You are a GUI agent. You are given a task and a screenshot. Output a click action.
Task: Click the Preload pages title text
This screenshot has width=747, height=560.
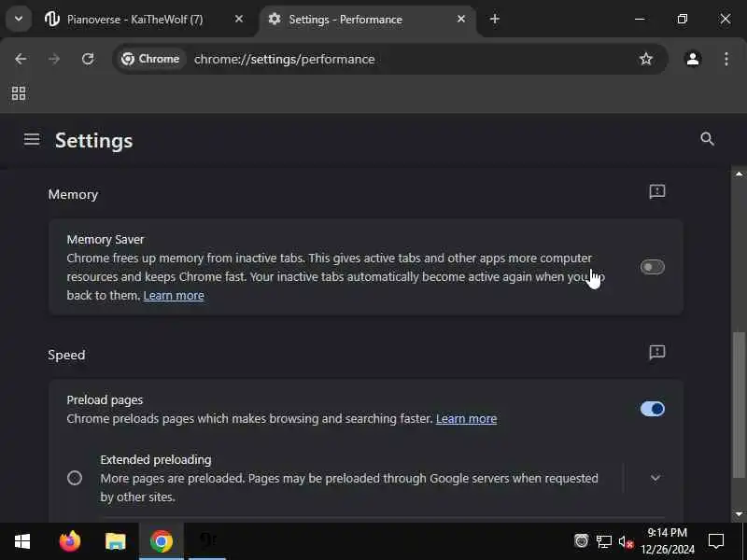105,400
